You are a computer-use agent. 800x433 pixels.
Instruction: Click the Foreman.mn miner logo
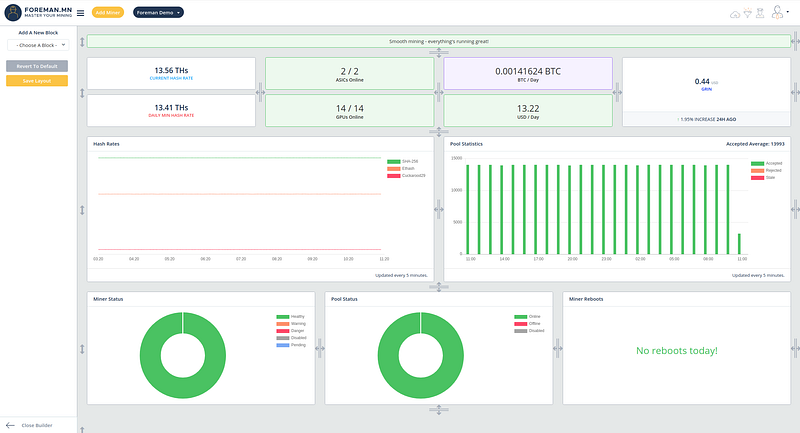(14, 13)
